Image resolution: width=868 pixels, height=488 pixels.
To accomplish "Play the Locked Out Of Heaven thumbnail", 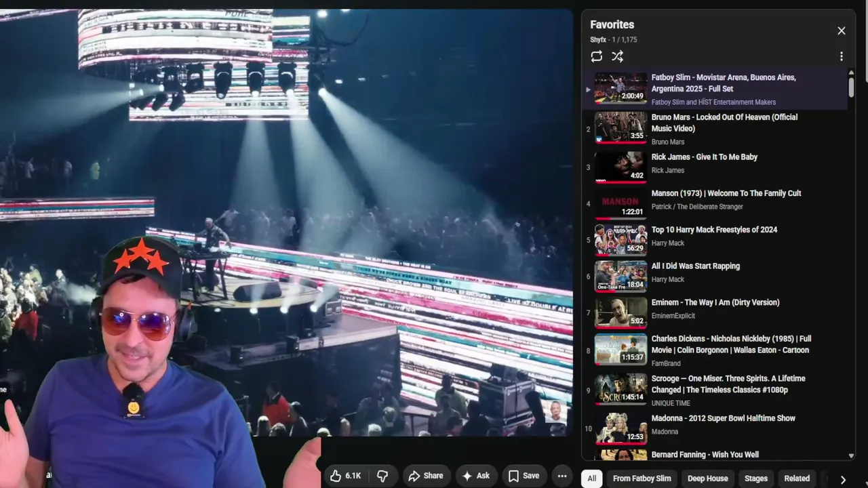I will point(620,128).
